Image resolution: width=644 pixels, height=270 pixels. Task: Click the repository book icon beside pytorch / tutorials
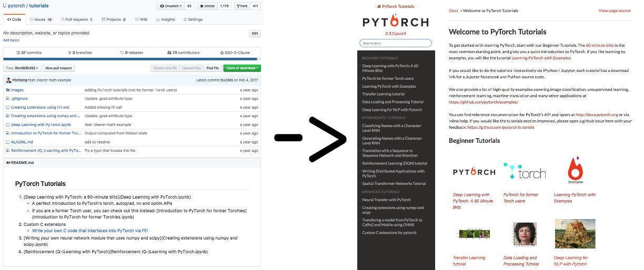pyautogui.click(x=5, y=6)
